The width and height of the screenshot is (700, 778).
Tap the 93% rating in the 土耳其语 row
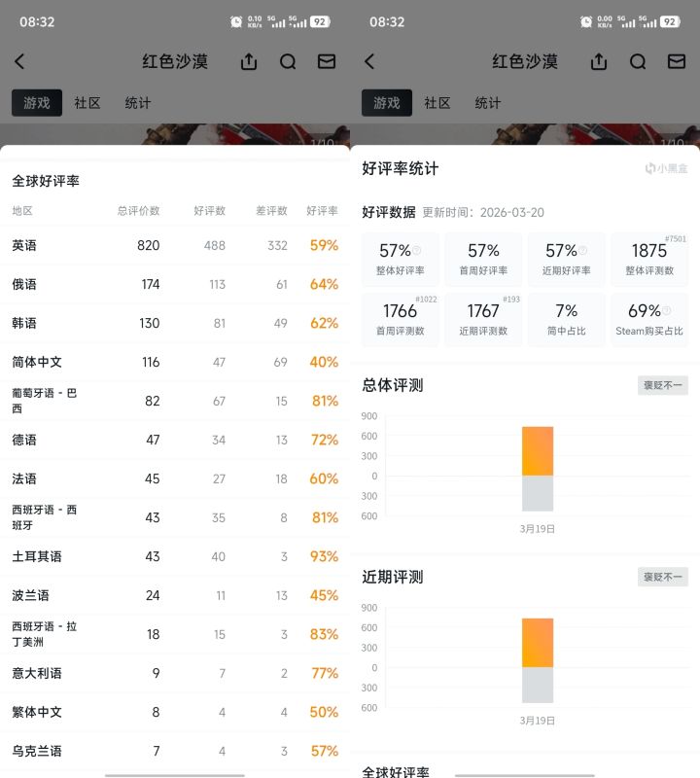click(324, 556)
